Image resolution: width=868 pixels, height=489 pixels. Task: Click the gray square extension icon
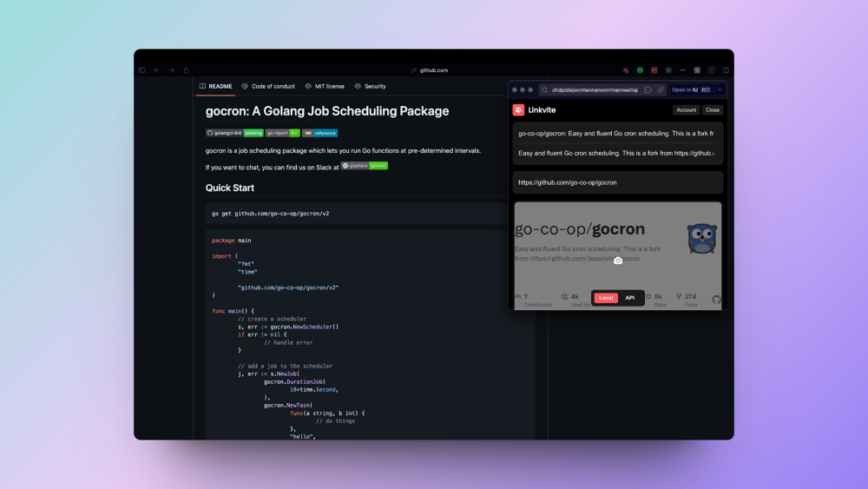coord(698,70)
